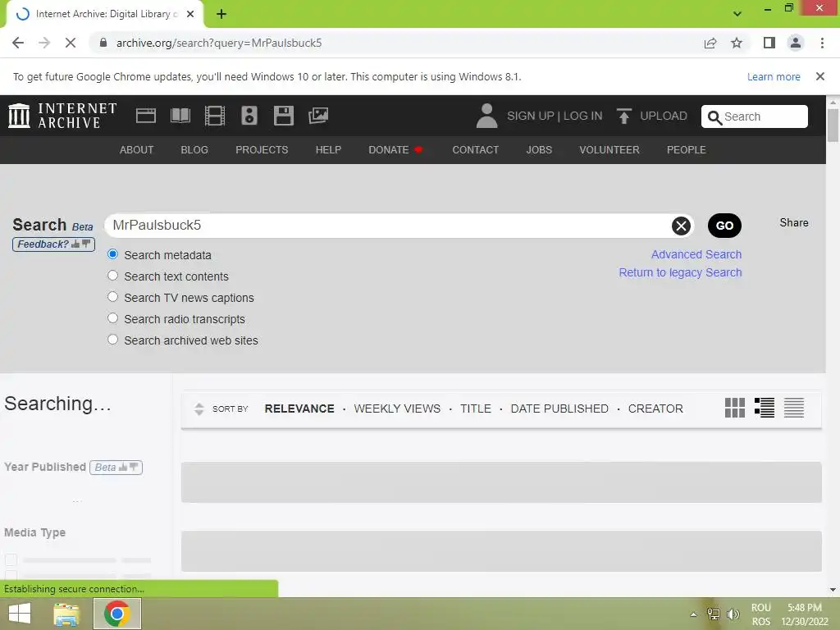The width and height of the screenshot is (840, 630).
Task: Dismiss the Chrome update notification bar
Action: [x=820, y=76]
